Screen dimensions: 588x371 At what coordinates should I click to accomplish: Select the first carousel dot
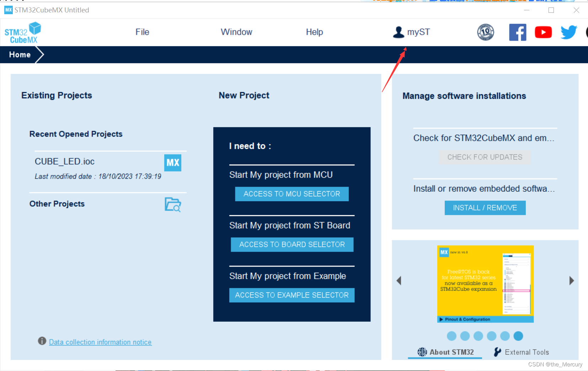click(x=451, y=336)
